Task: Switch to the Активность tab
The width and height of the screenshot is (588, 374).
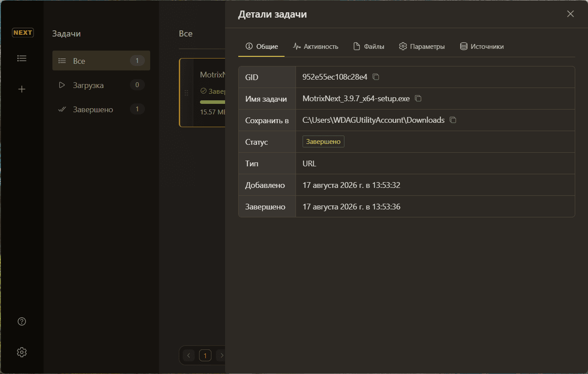Action: 316,47
